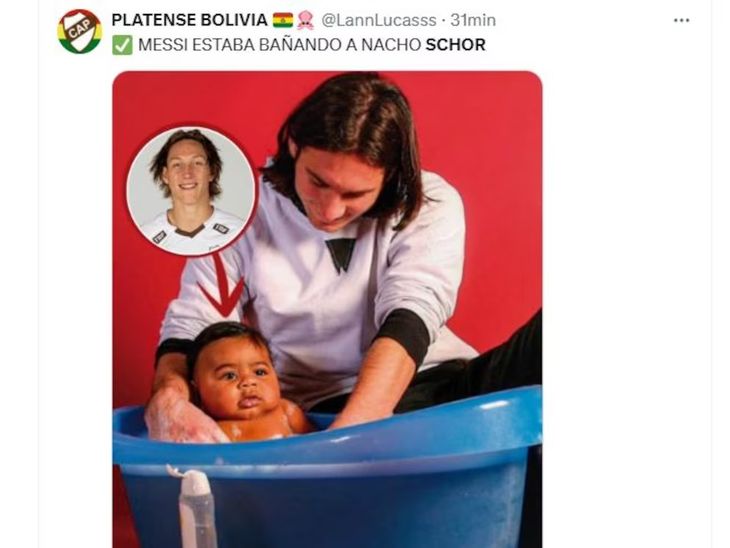Image resolution: width=730 pixels, height=548 pixels.
Task: Click the CAP club crest profile avatar
Action: point(80,32)
